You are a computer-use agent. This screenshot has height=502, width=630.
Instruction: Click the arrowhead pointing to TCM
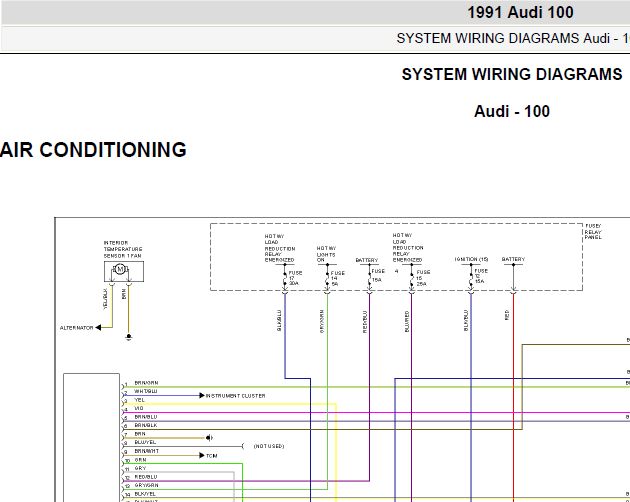pos(202,455)
